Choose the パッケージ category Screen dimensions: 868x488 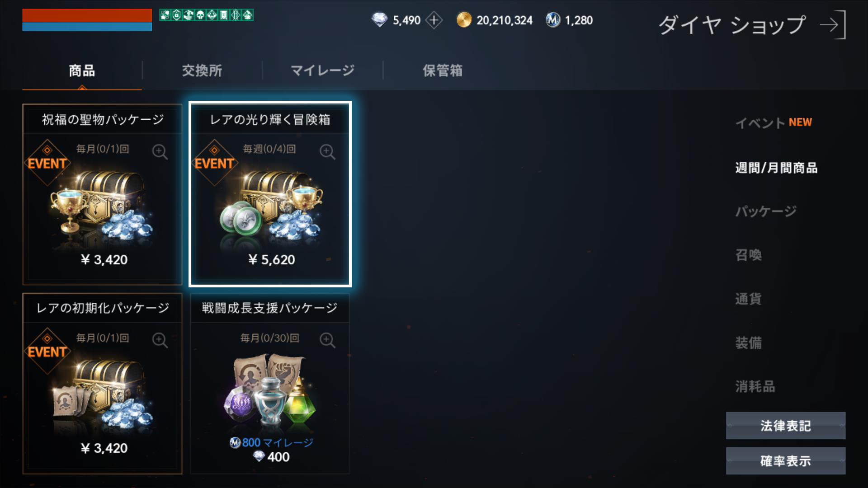point(766,211)
